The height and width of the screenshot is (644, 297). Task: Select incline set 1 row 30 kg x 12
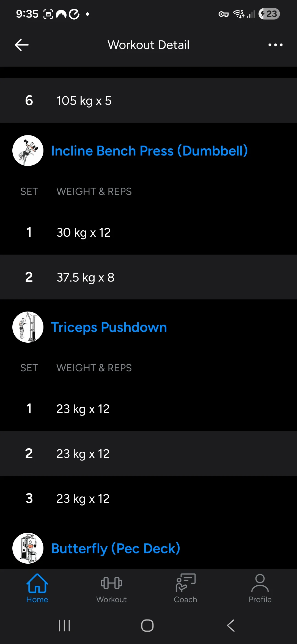coord(148,232)
